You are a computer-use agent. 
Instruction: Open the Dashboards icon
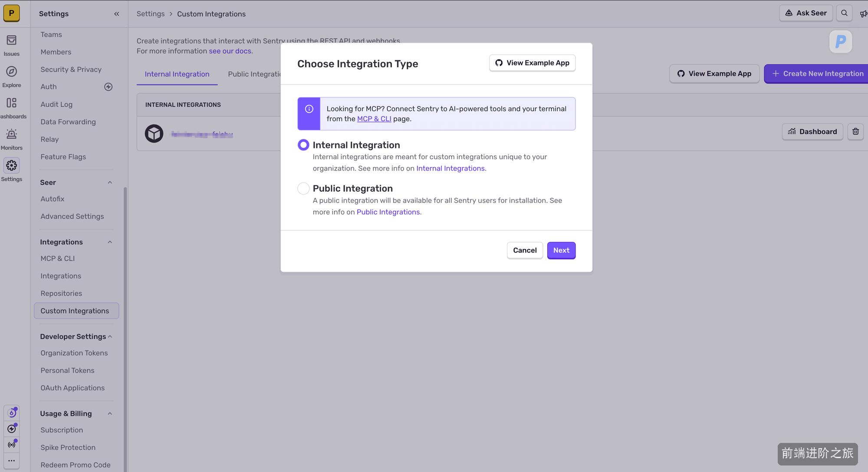12,103
